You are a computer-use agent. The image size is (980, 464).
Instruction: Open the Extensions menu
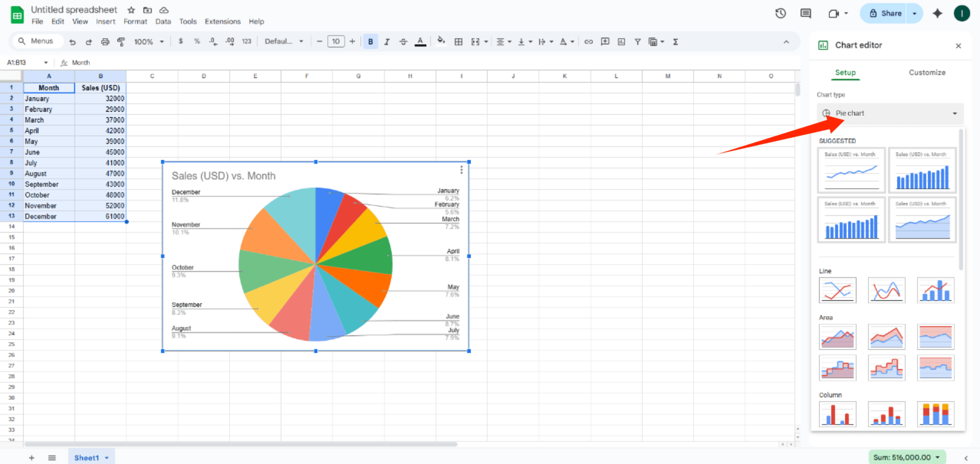(x=223, y=21)
